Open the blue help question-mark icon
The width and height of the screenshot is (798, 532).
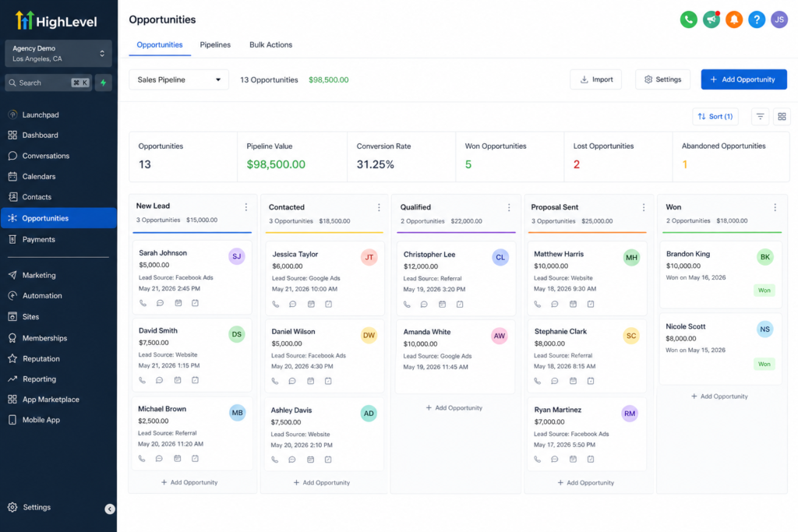pos(757,19)
